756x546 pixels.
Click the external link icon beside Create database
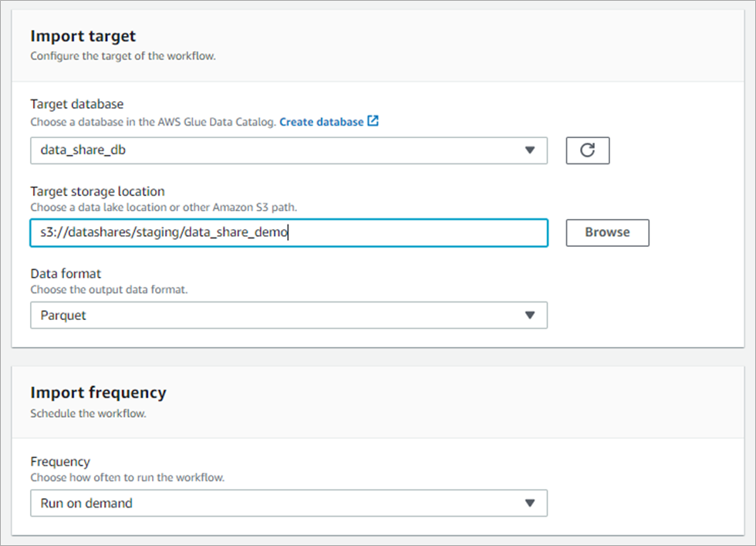pos(373,122)
